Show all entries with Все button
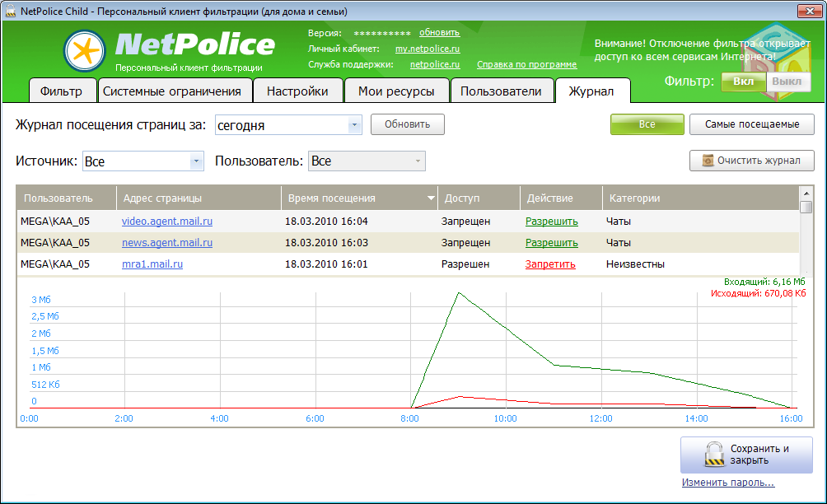 pos(647,124)
